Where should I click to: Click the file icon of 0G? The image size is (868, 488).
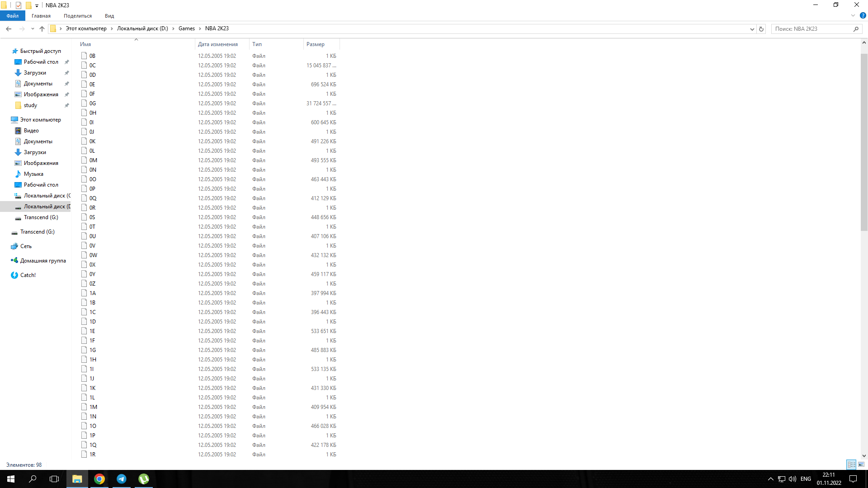point(84,103)
